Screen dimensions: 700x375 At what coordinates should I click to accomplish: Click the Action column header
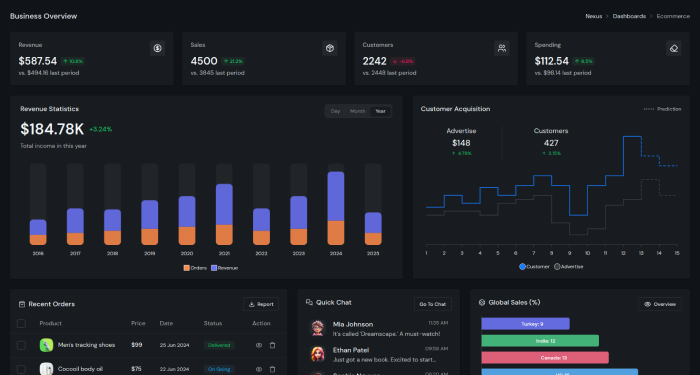(x=261, y=323)
